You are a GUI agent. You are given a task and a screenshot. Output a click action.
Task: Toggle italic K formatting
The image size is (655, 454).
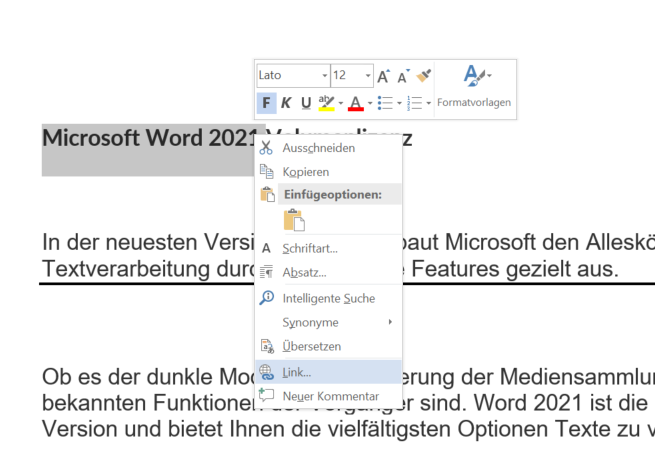pos(286,103)
